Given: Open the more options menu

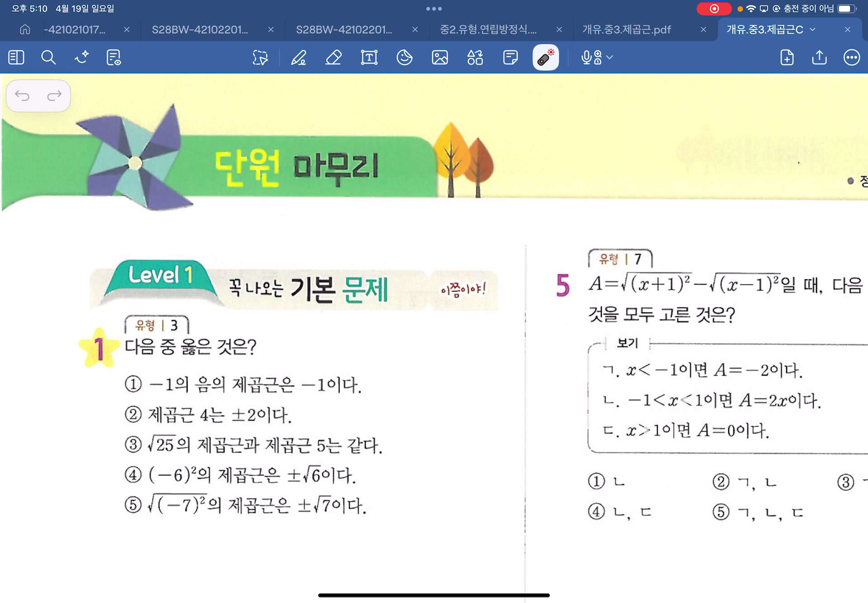Looking at the screenshot, I should [852, 57].
